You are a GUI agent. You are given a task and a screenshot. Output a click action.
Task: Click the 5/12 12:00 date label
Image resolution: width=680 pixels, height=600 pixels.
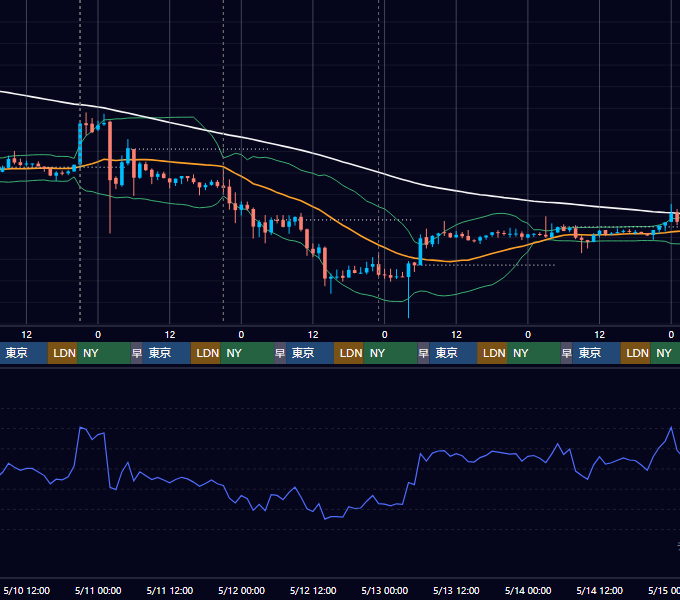[x=313, y=590]
